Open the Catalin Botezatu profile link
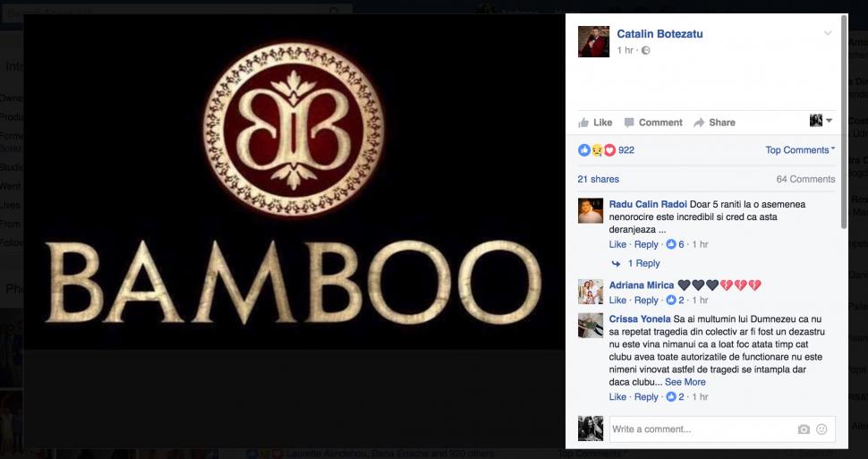The image size is (868, 459). 660,34
